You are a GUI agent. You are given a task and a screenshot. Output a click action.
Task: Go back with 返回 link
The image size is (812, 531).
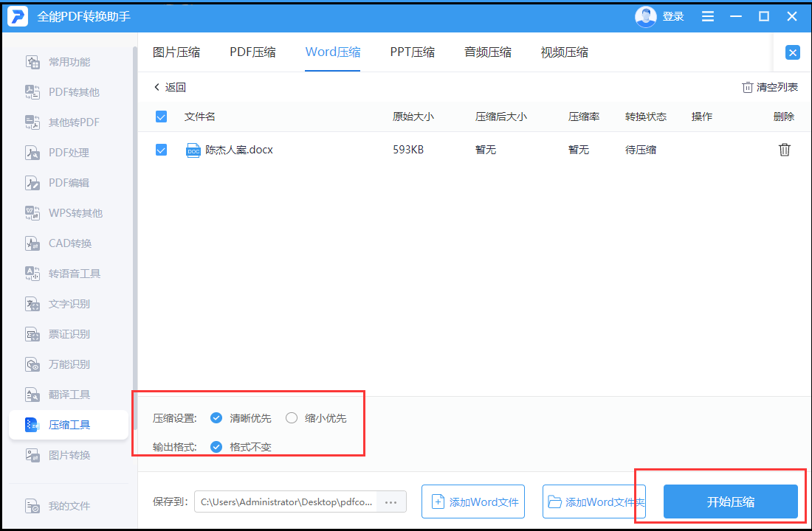pos(170,88)
